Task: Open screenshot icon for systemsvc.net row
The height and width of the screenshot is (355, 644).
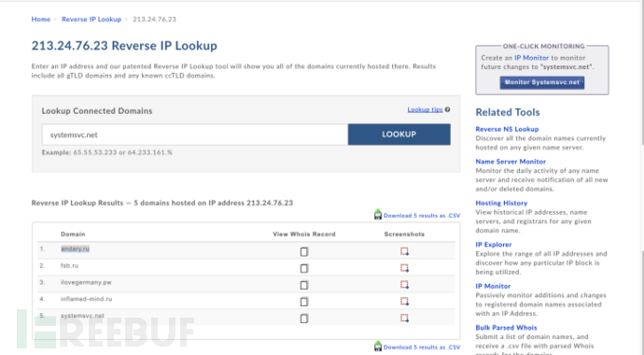Action: click(x=404, y=318)
